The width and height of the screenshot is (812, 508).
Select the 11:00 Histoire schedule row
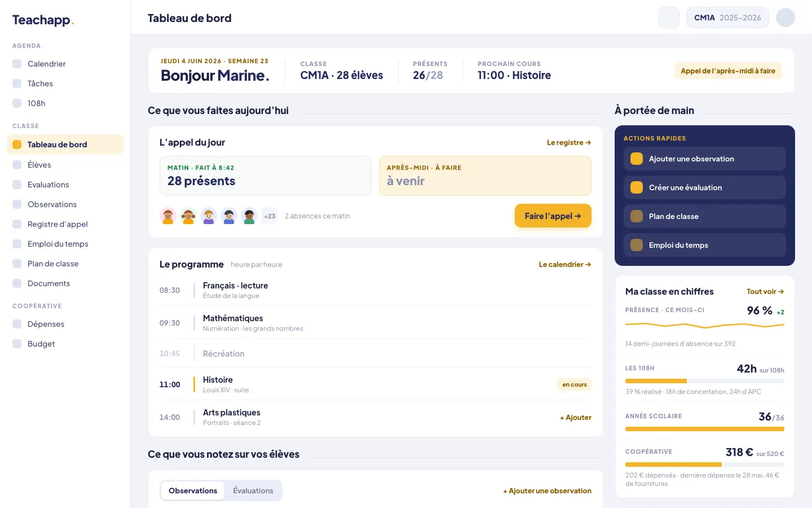[x=376, y=384]
